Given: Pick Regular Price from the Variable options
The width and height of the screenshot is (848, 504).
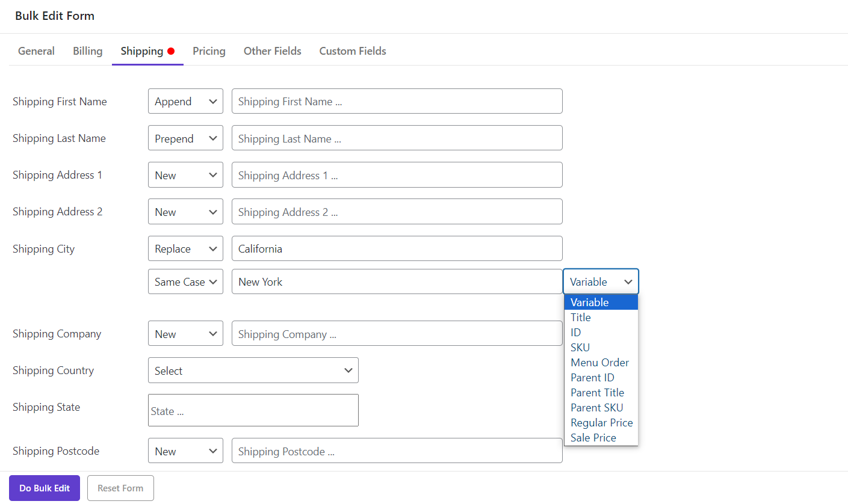Looking at the screenshot, I should (601, 423).
